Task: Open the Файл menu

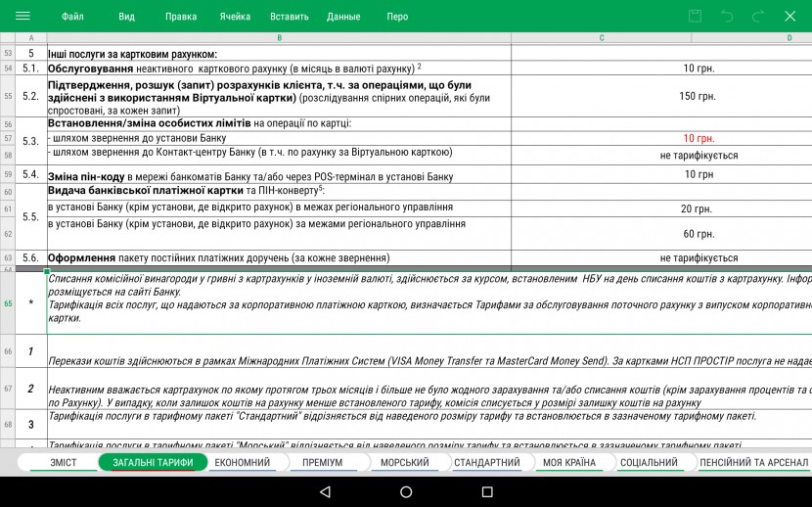Action: click(72, 17)
